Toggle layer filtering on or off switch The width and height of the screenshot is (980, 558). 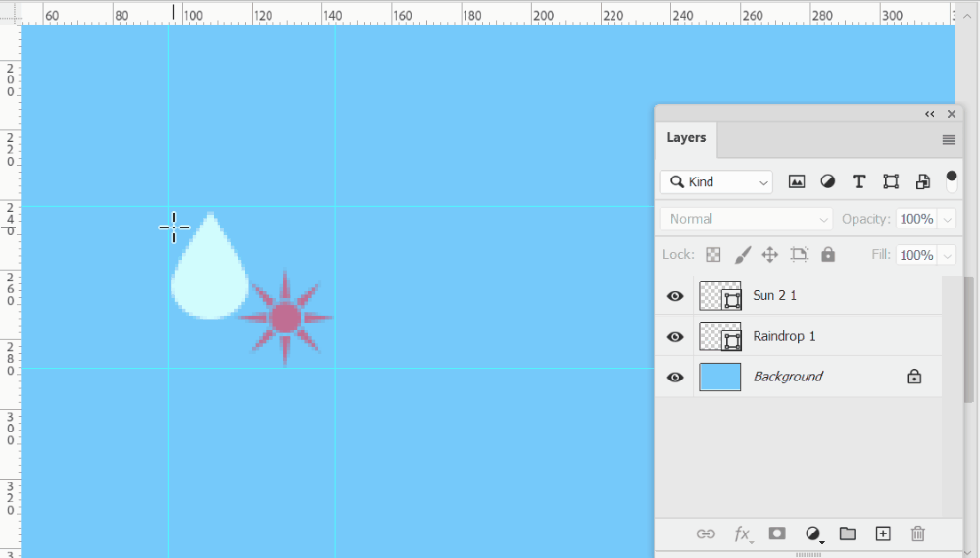952,181
